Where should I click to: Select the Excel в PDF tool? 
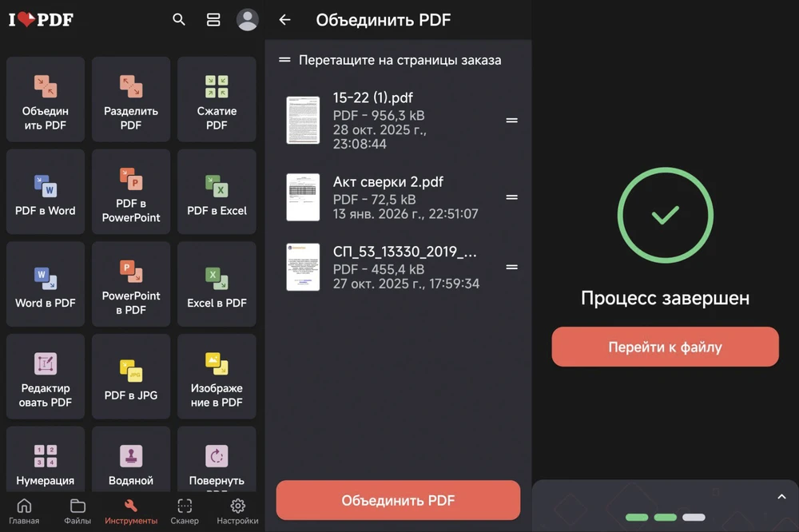coord(217,284)
